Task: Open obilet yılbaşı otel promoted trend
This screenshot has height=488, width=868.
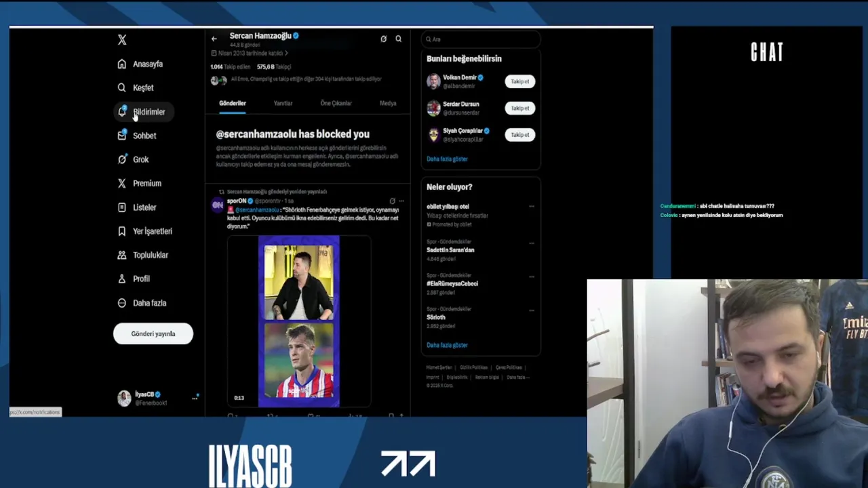Action: (448, 206)
